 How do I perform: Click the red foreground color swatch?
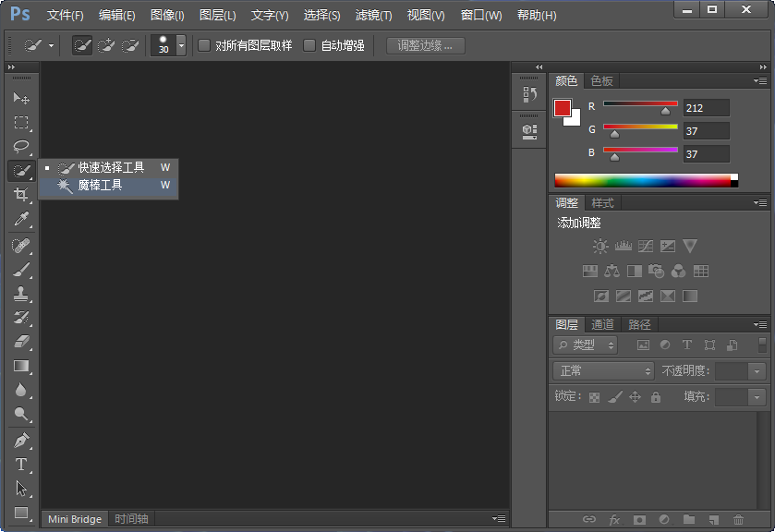tap(563, 108)
